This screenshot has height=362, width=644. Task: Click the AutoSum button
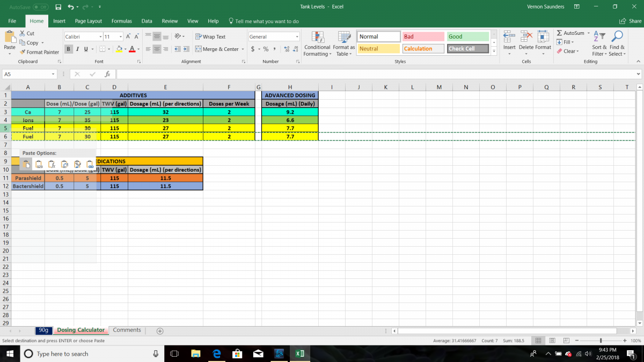(x=570, y=33)
